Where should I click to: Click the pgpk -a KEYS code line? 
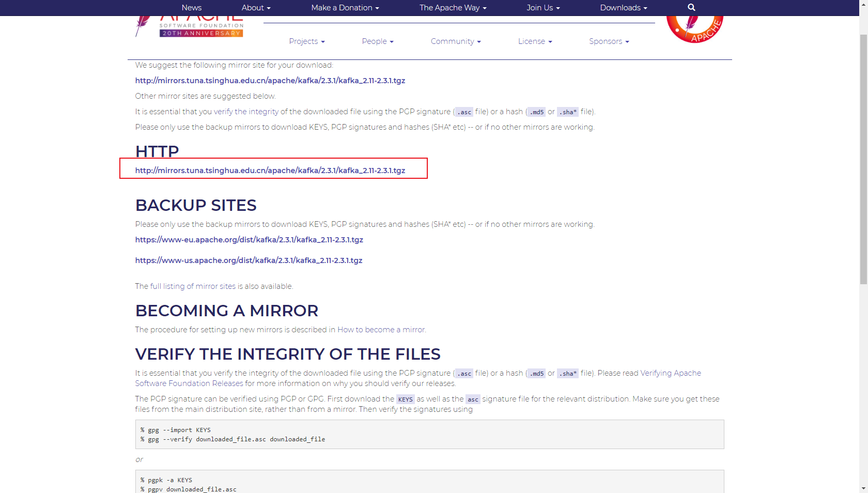pos(166,480)
